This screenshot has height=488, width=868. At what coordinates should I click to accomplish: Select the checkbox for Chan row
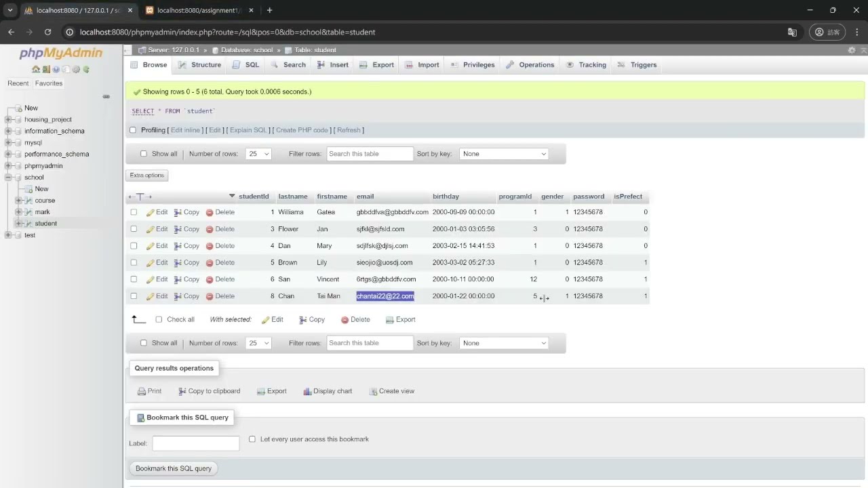pos(134,296)
